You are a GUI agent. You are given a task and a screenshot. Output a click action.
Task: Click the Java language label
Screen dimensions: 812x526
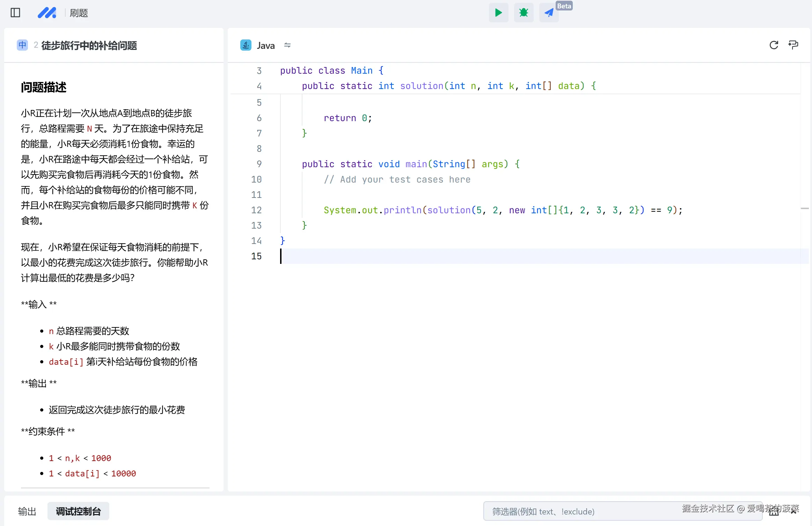point(266,45)
